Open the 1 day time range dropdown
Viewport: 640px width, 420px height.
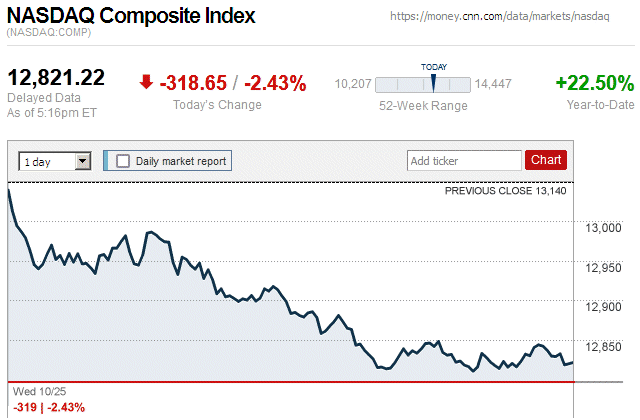pyautogui.click(x=55, y=160)
